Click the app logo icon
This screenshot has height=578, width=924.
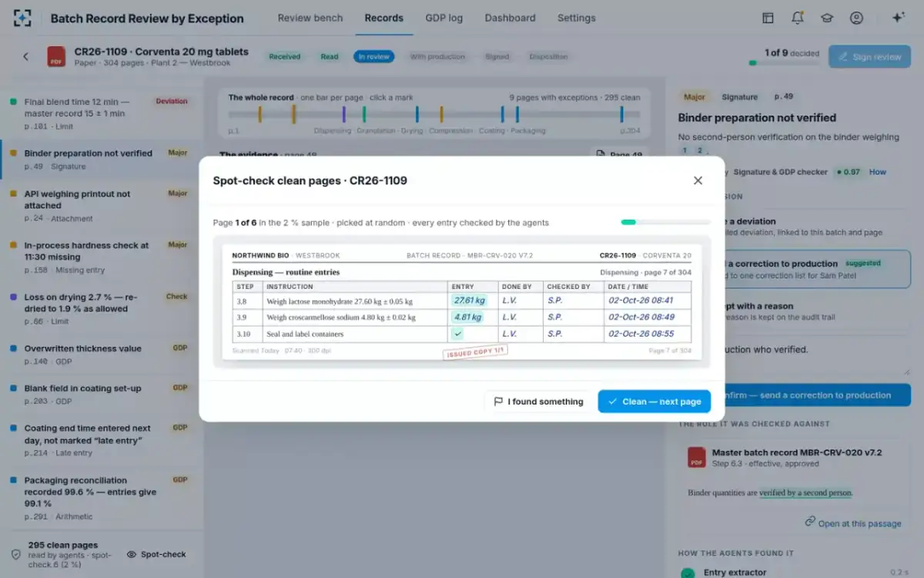22,18
